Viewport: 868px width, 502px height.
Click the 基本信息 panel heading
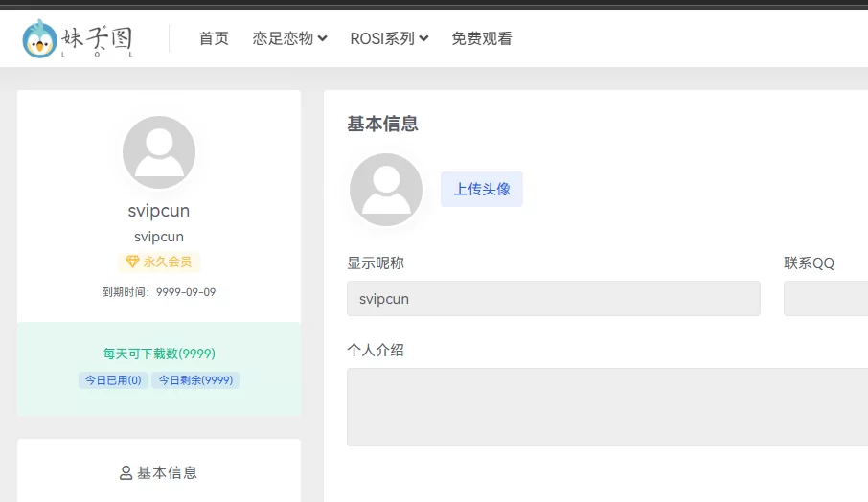click(x=382, y=124)
